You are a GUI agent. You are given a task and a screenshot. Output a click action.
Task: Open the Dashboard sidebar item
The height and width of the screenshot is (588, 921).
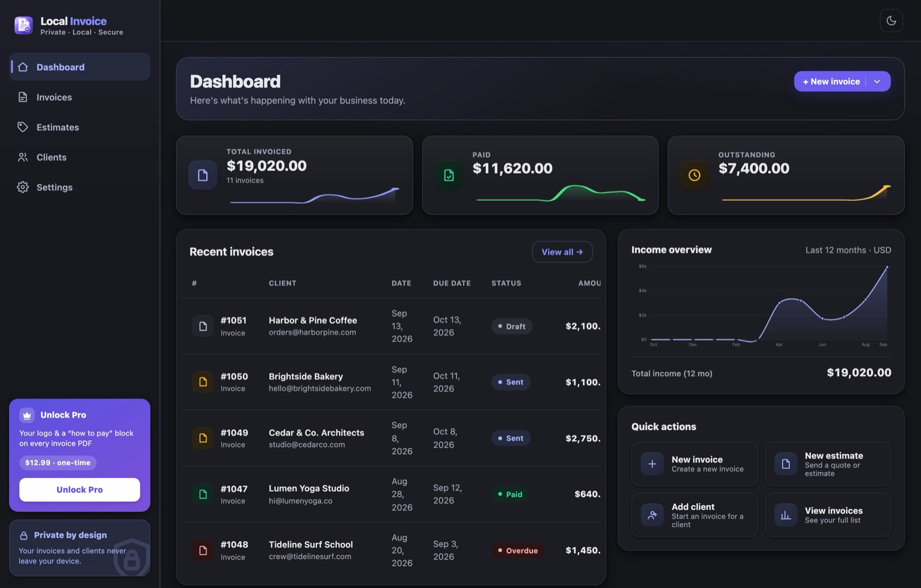click(80, 67)
